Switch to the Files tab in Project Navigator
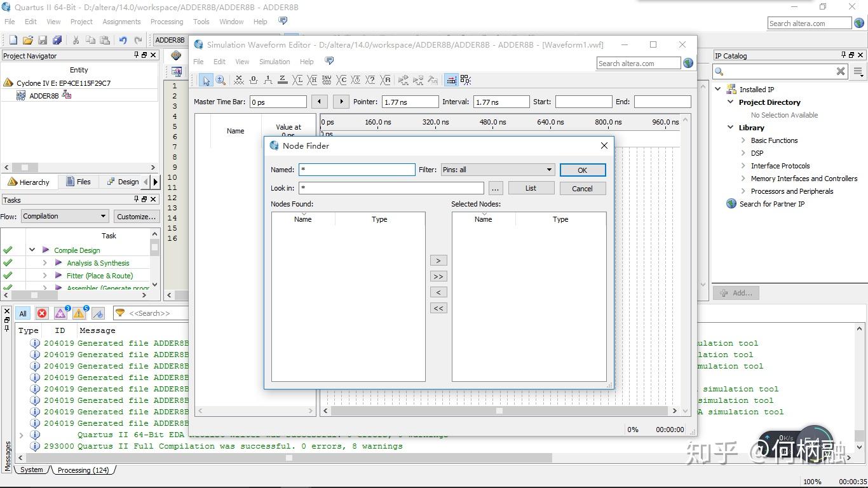This screenshot has width=868, height=488. 78,182
